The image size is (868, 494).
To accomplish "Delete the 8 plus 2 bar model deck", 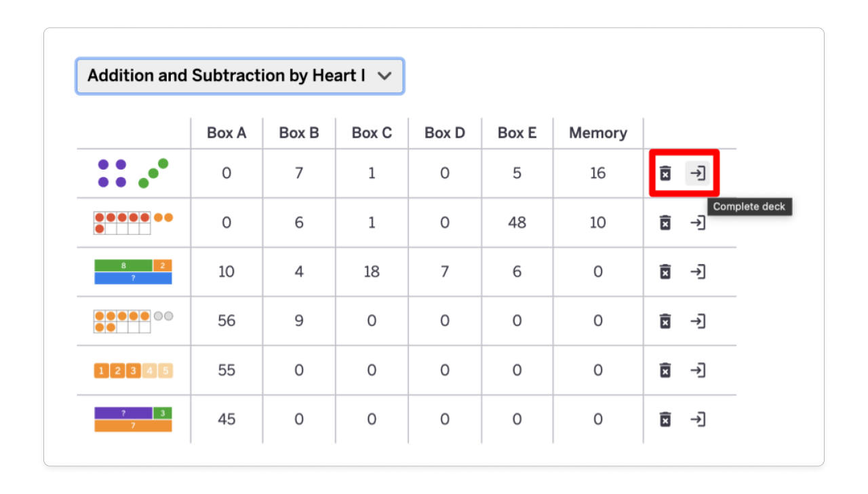I will pos(665,271).
